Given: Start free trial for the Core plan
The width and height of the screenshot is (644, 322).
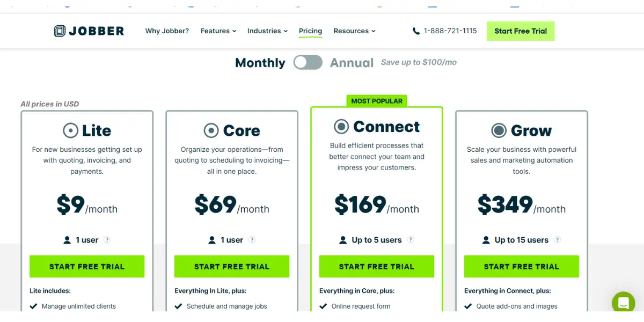Looking at the screenshot, I should [232, 266].
